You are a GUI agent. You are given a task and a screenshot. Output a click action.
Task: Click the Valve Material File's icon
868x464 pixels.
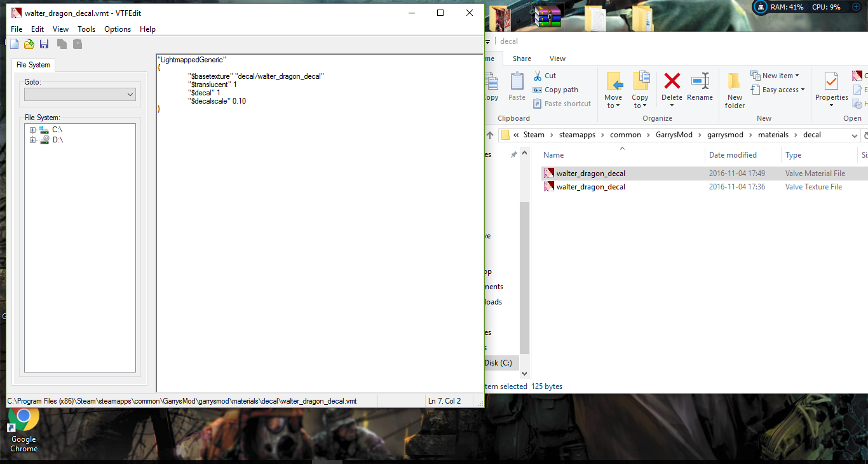pos(548,173)
